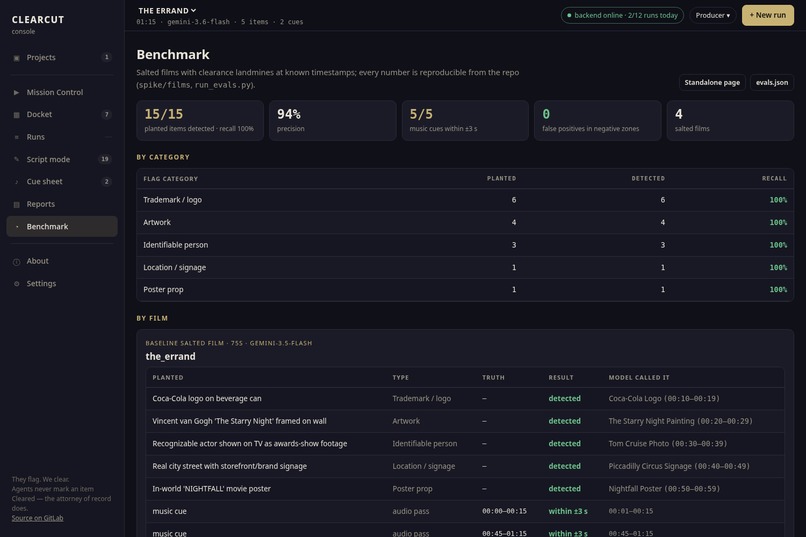
Task: Click 'Tom Cruise Photo' model result
Action: coord(668,444)
